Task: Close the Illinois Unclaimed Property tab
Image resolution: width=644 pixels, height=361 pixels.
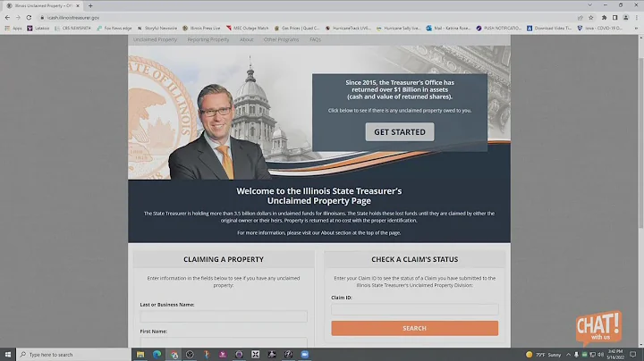Action: (x=78, y=5)
